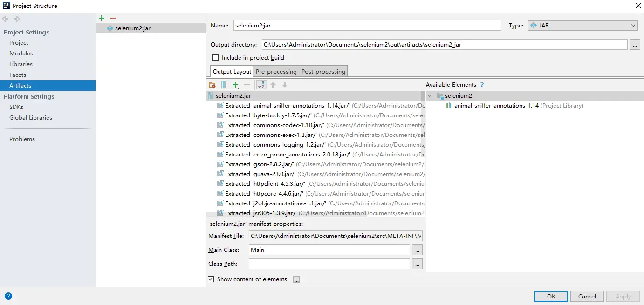Collapse the selenium2 node in Available Elements
The height and width of the screenshot is (305, 644).
(429, 96)
